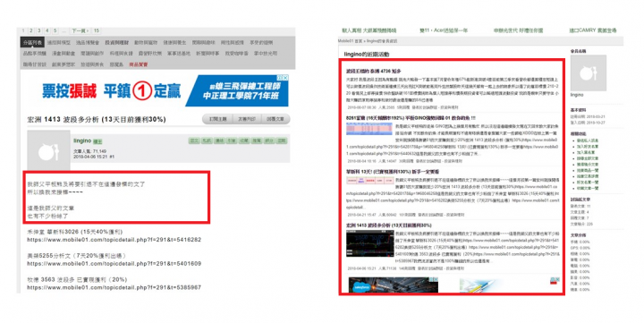644x323 pixels.
Task: Click the AdChoices info icon on the election banner
Action: click(x=280, y=78)
